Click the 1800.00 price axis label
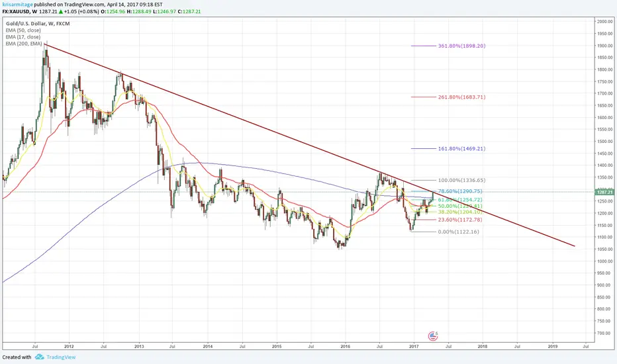 coord(605,69)
